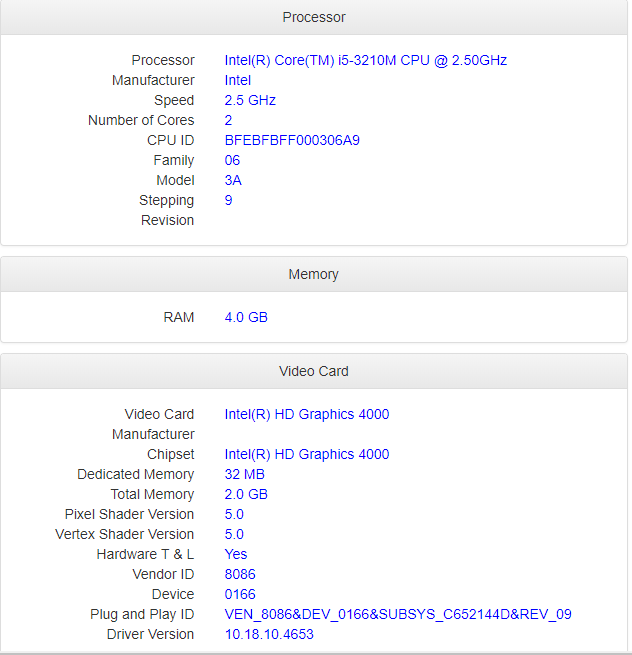
Task: Click the 'Driver Version' label
Action: [x=150, y=634]
